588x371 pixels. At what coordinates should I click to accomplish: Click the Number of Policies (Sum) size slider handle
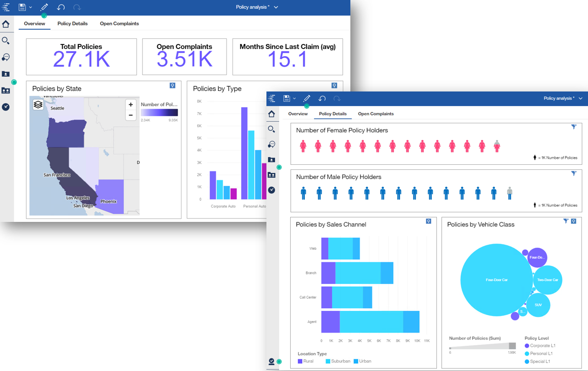(512, 346)
